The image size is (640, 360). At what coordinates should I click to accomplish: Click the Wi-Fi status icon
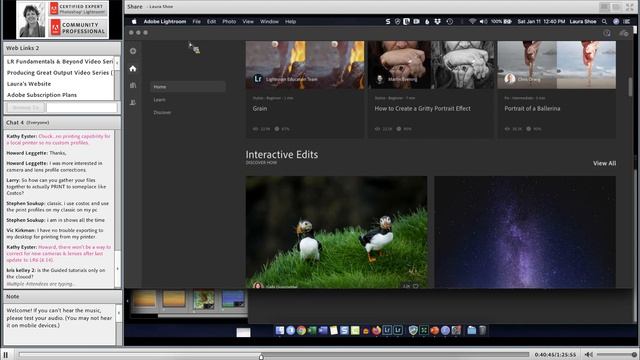pos(472,21)
